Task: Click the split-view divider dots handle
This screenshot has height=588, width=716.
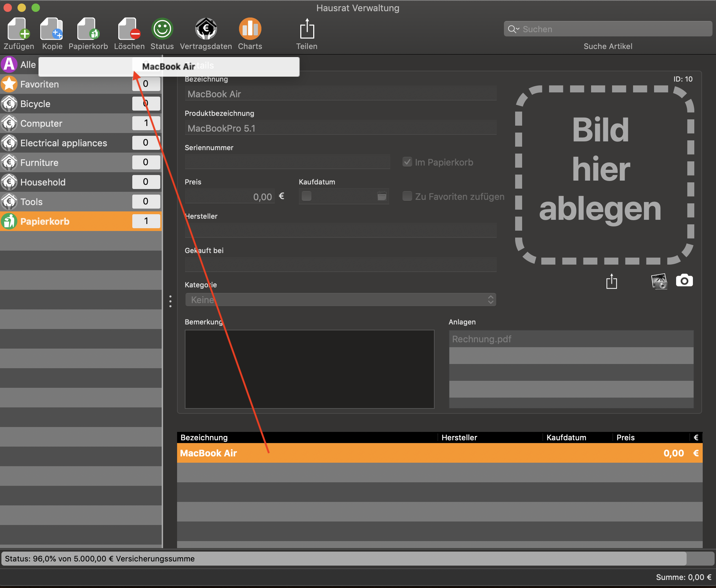Action: pyautogui.click(x=170, y=301)
